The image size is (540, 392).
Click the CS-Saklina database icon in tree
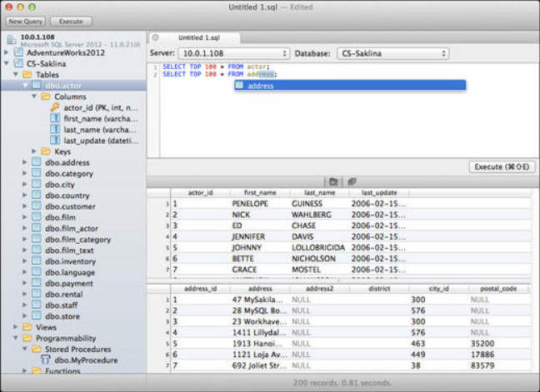(18, 63)
